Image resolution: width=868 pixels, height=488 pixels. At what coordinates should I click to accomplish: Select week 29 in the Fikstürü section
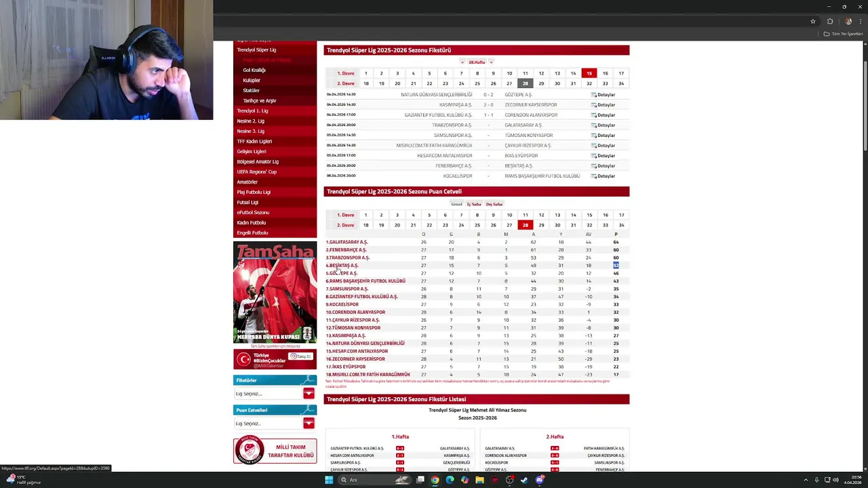click(x=541, y=83)
